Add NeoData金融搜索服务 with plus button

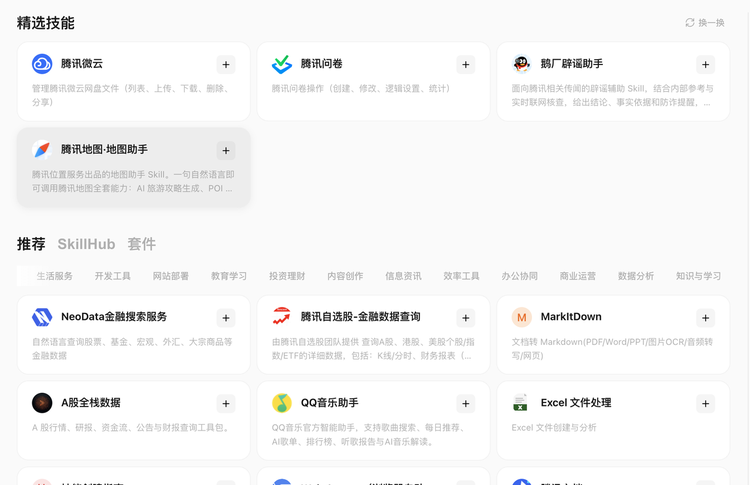tap(226, 318)
